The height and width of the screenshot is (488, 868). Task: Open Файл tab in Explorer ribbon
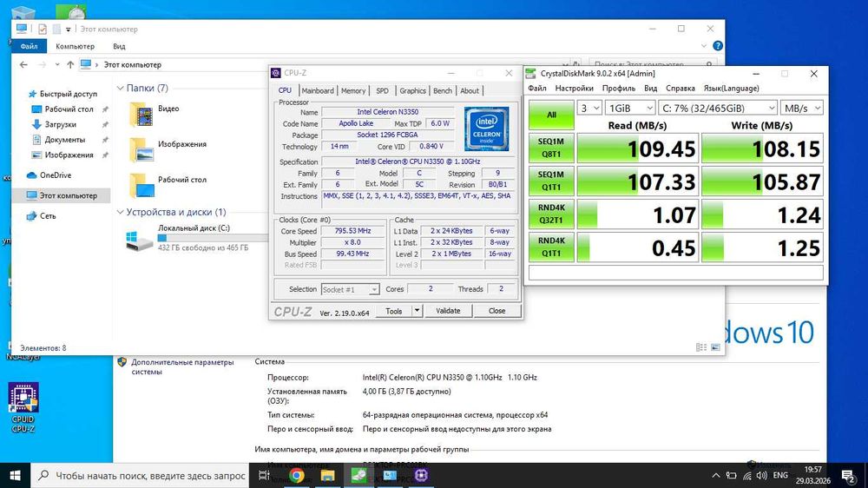pos(29,46)
